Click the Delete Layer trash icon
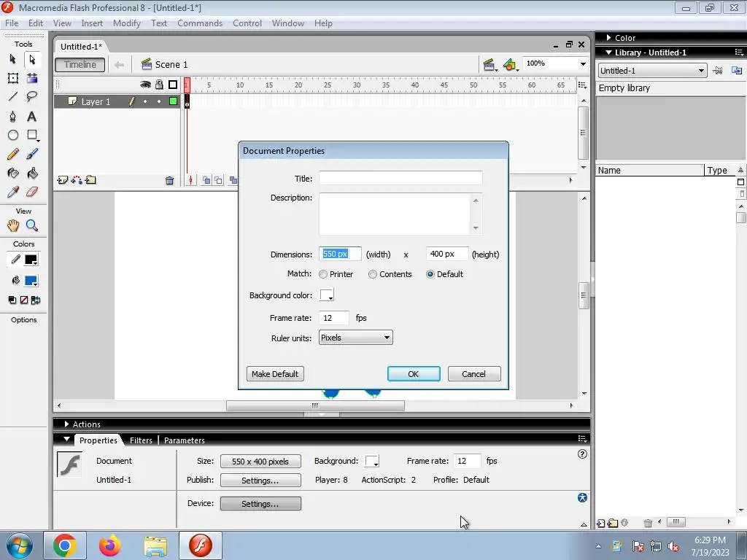This screenshot has height=560, width=747. pos(169,181)
